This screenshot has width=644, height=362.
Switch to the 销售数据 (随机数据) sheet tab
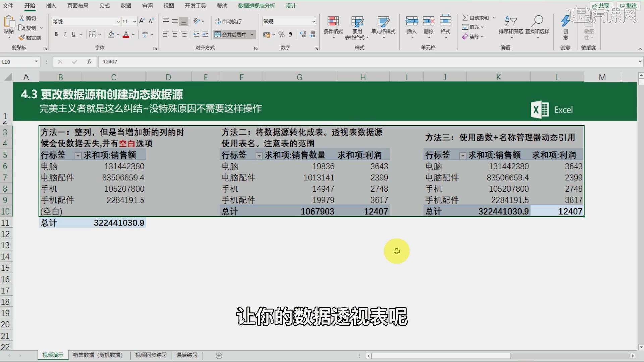pos(98,355)
